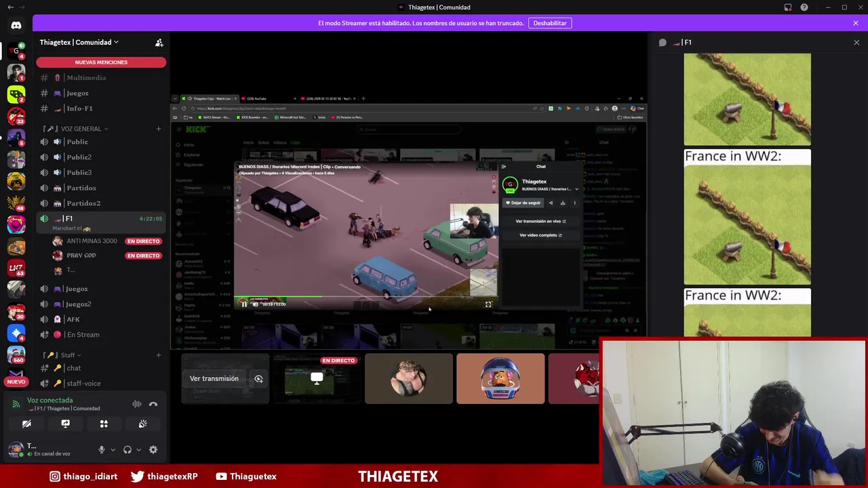Open the LK7 server icon
The image size is (868, 488).
(16, 268)
